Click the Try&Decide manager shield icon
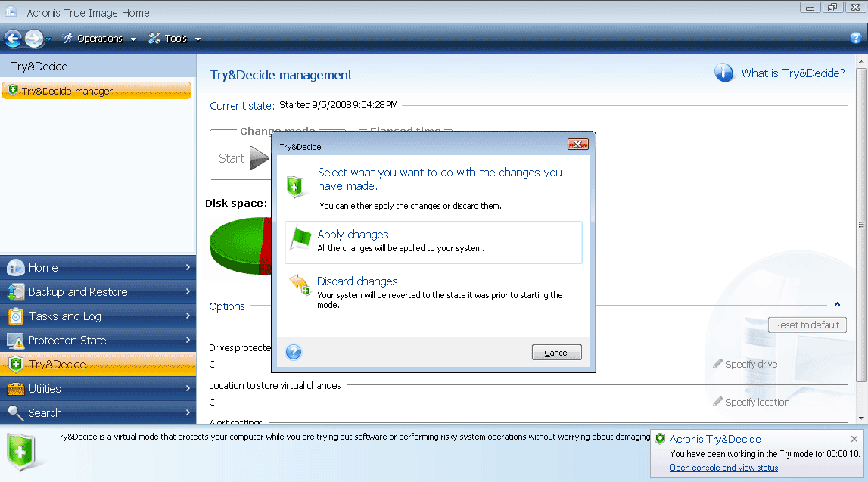Viewport: 868px width, 482px height. pyautogui.click(x=13, y=89)
